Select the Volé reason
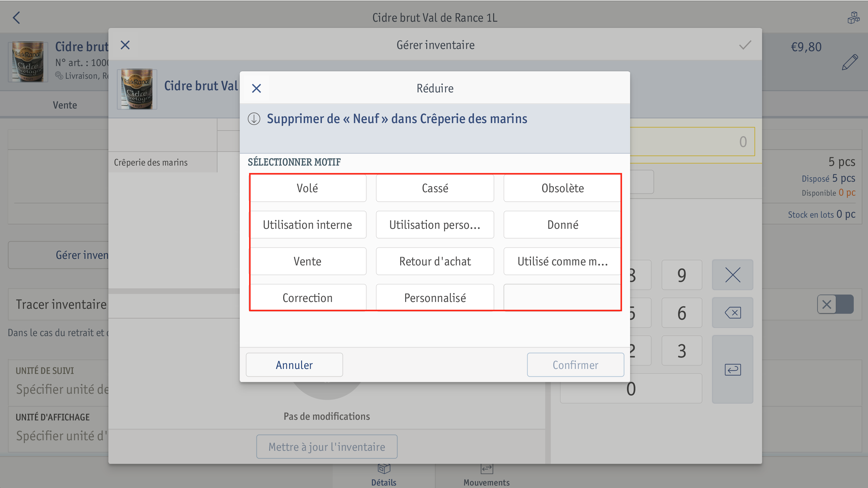 click(307, 188)
